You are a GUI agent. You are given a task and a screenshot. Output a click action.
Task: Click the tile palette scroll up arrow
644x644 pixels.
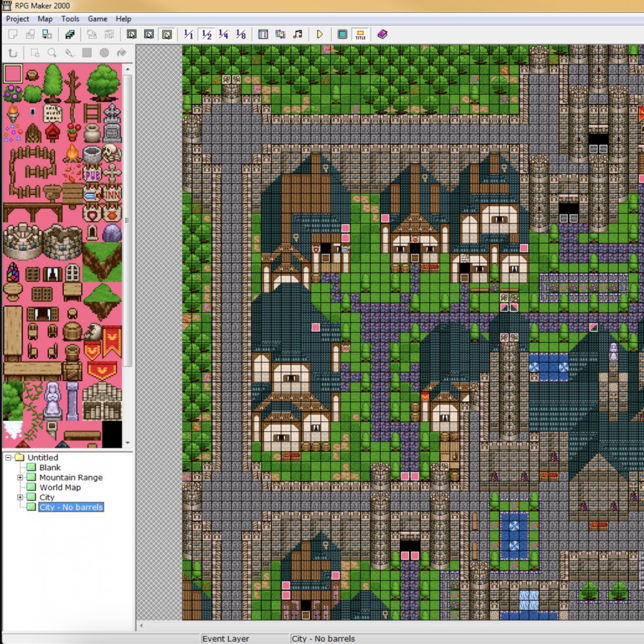[128, 70]
